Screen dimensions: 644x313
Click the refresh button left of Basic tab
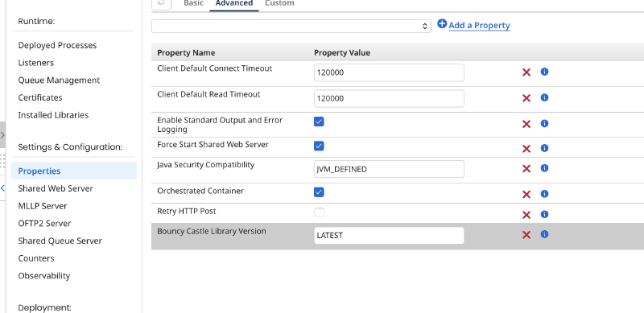[162, 3]
